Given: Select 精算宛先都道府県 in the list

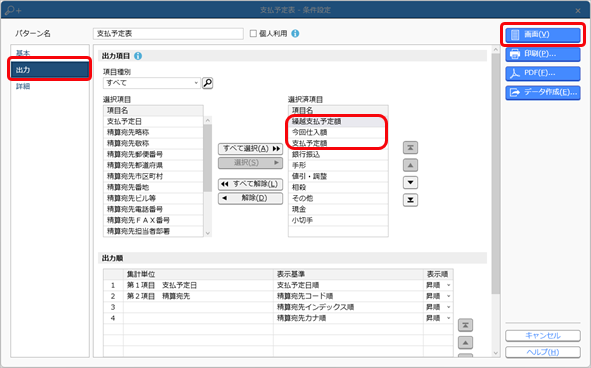Looking at the screenshot, I should (x=153, y=165).
